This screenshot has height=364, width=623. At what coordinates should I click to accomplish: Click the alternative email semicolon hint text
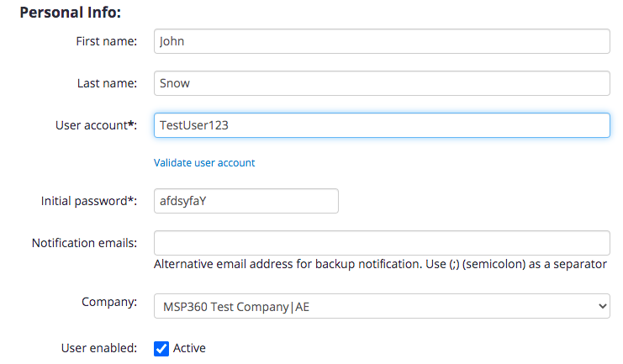380,264
